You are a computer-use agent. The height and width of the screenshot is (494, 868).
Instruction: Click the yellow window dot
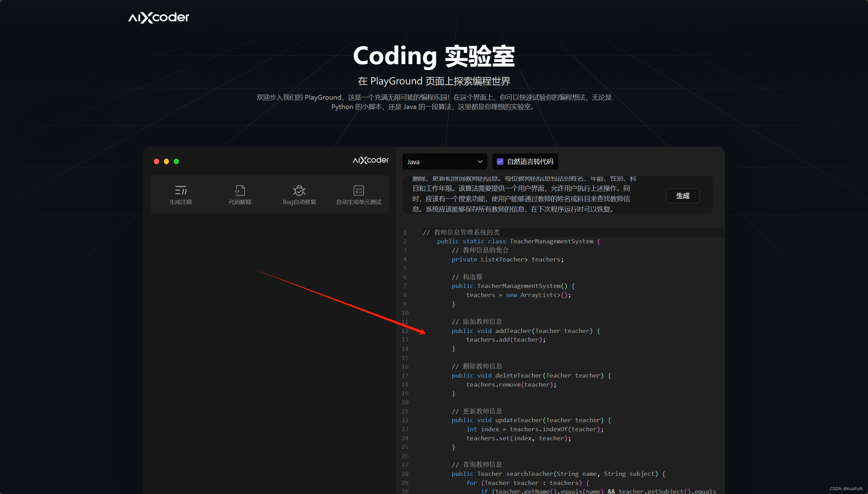(166, 161)
